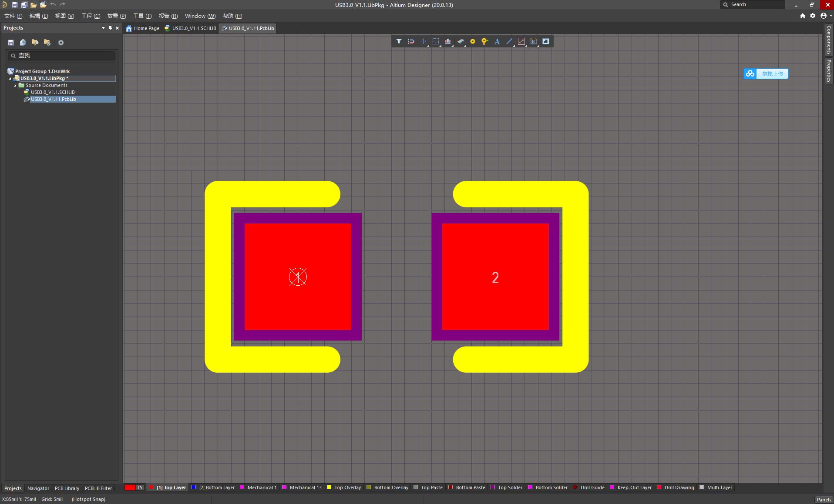Open the align objects tool

[448, 41]
